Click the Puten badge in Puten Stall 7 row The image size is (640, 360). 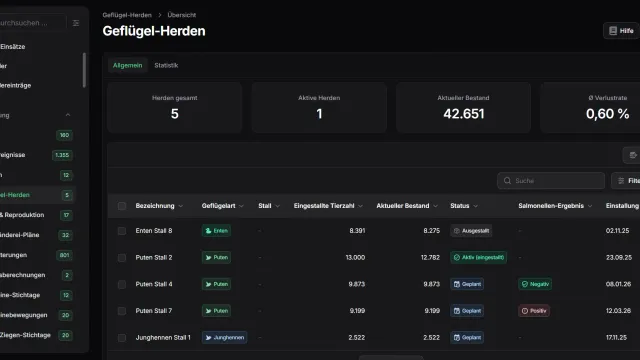click(x=216, y=311)
